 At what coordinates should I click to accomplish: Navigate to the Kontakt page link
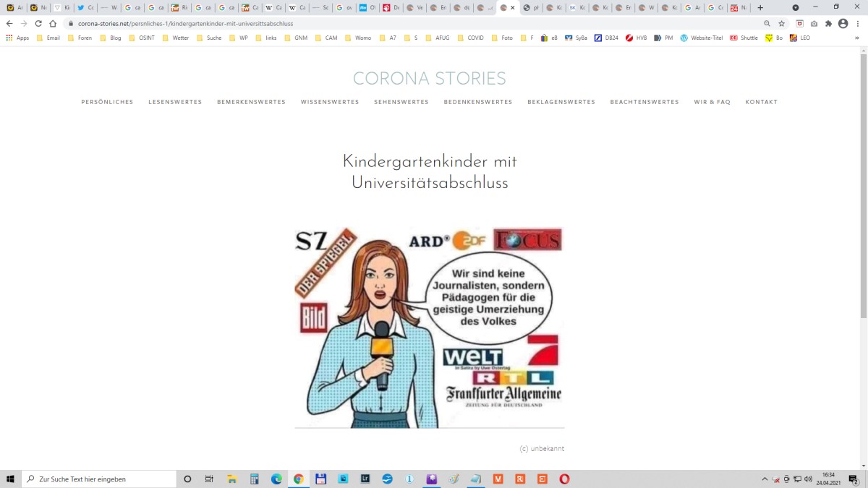[762, 102]
